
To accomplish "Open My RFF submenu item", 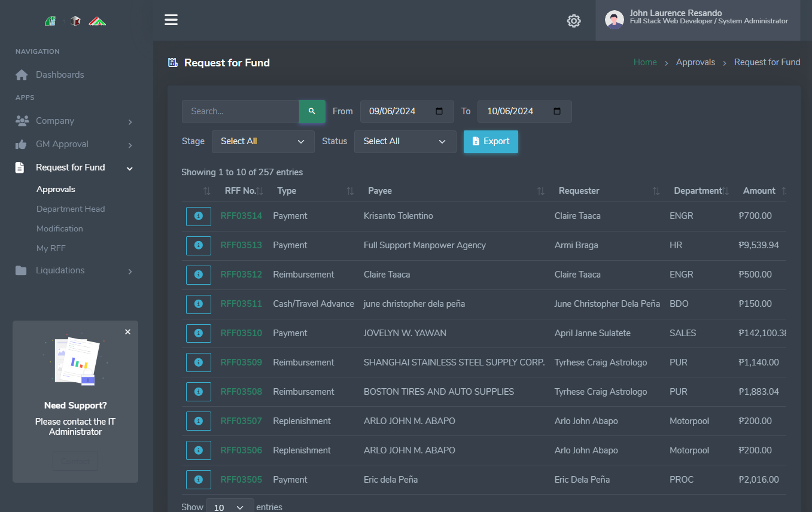I will click(x=51, y=248).
